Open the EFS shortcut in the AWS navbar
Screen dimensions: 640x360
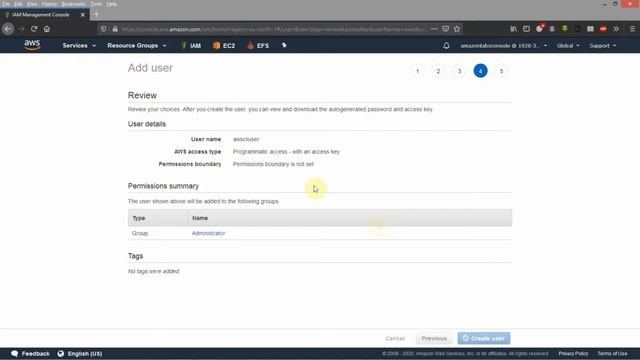click(x=258, y=46)
